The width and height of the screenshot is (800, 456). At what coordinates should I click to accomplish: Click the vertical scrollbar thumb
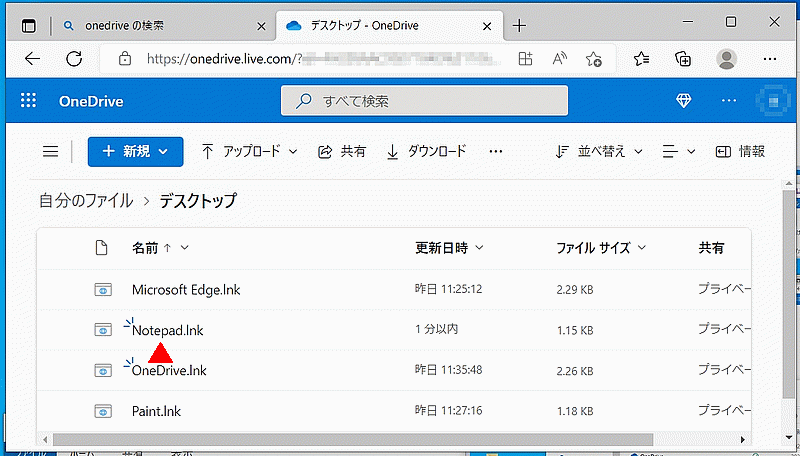tap(789, 292)
